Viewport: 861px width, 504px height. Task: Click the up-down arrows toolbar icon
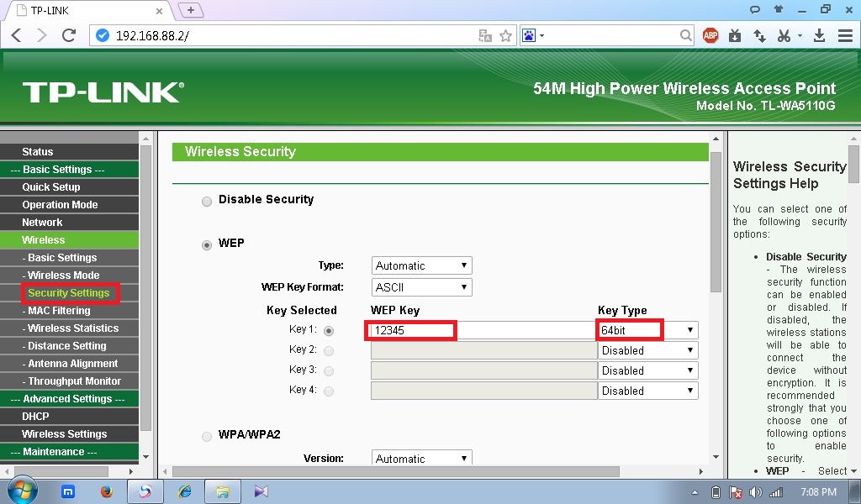click(x=759, y=35)
